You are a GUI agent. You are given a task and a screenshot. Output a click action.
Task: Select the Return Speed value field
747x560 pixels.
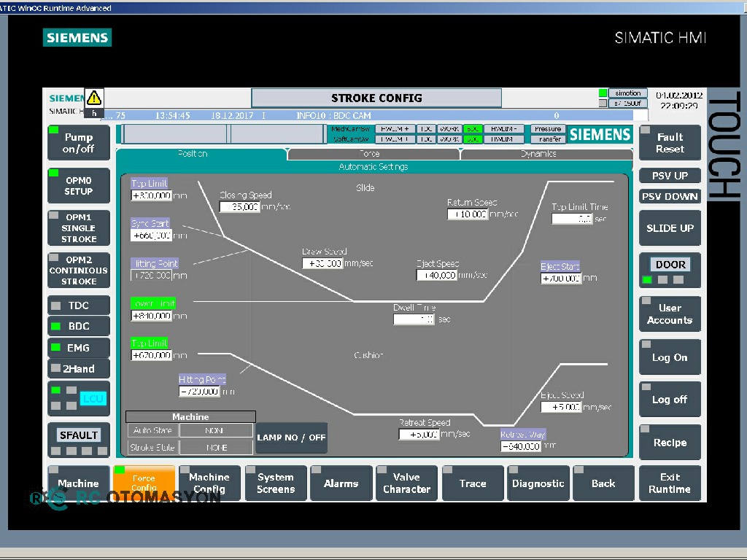pos(468,214)
